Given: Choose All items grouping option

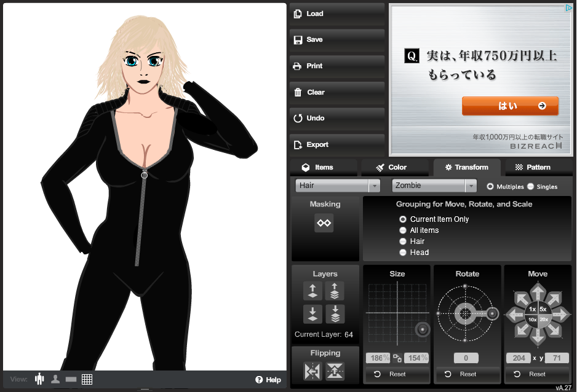Looking at the screenshot, I should pos(404,230).
